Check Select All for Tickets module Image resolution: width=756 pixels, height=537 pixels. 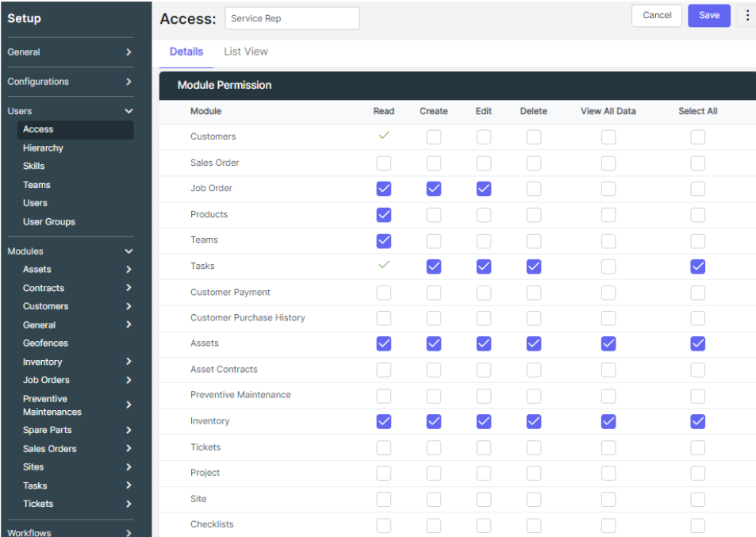coord(697,447)
